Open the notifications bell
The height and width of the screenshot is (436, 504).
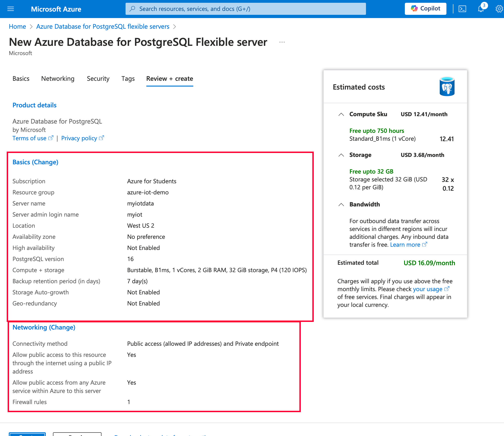tap(481, 9)
